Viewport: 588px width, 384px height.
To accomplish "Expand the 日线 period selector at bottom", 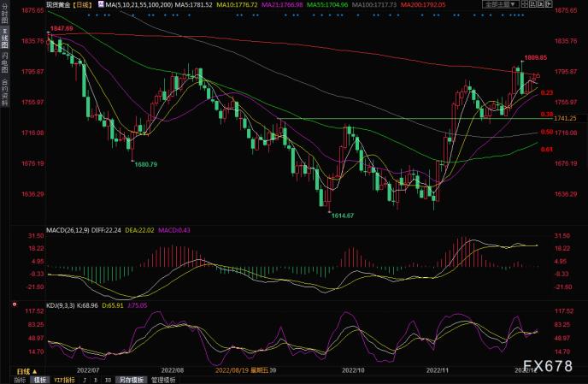I will point(27,371).
